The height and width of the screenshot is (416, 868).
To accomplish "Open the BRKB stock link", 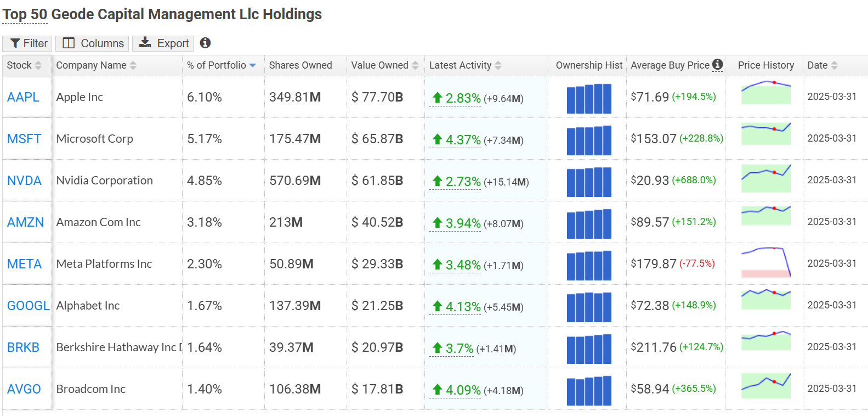I will point(23,347).
